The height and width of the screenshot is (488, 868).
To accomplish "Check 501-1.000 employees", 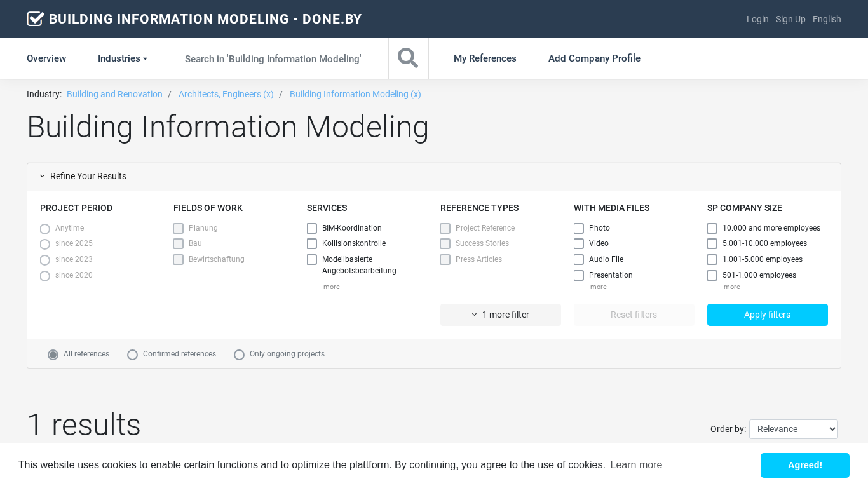I will pos(712,276).
